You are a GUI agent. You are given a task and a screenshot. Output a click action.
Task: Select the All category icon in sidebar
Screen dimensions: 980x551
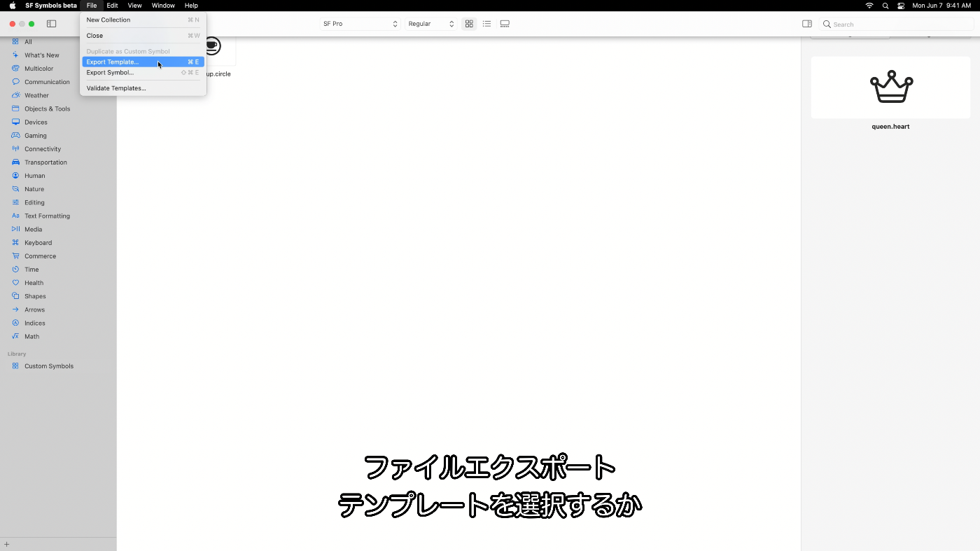point(15,42)
